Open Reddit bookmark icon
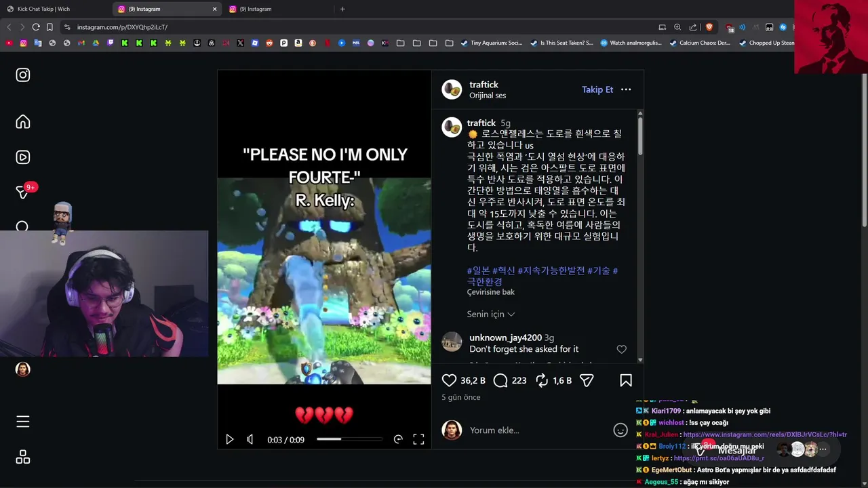 tap(269, 43)
